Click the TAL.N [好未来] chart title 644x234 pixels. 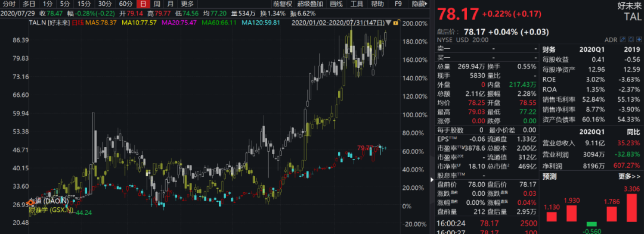point(49,23)
